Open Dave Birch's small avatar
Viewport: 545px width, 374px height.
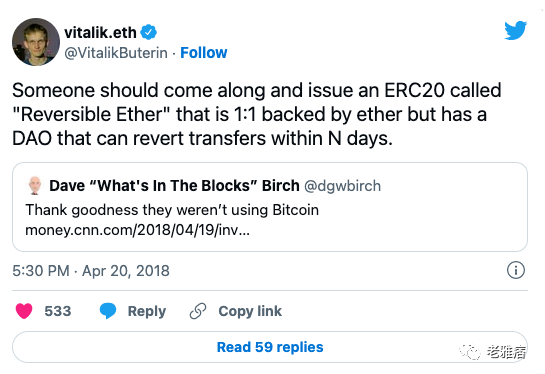tap(35, 186)
